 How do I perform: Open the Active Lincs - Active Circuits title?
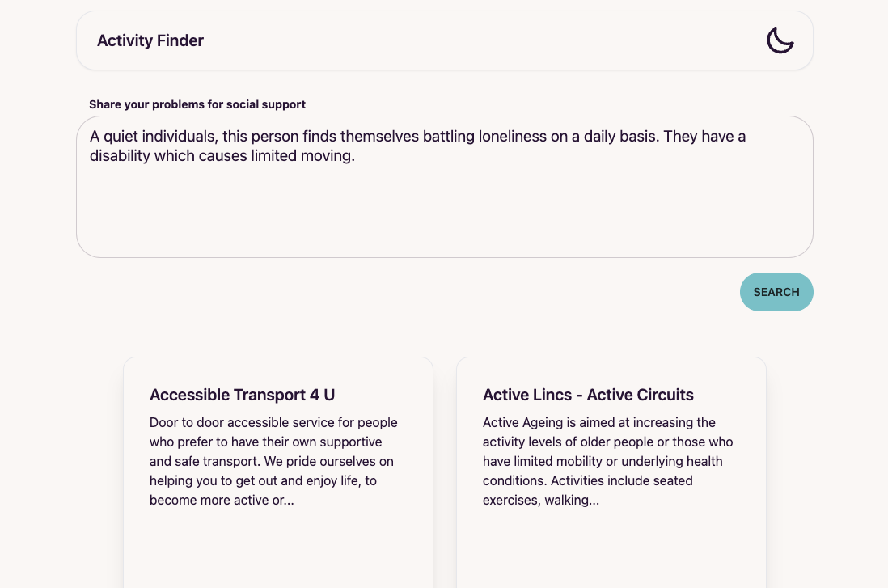(x=588, y=395)
